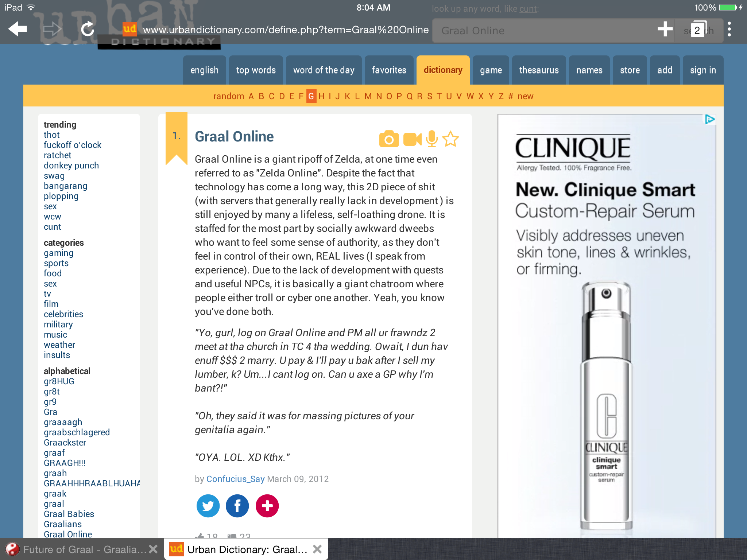This screenshot has height=560, width=747.
Task: Open the gaming category link
Action: (58, 253)
